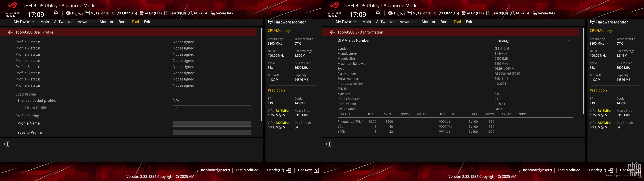
Task: Click Last Modified in left window
Action: pos(247,170)
